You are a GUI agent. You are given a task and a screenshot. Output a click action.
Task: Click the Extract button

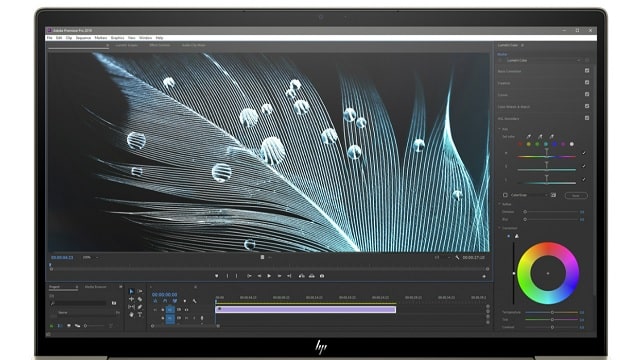click(311, 276)
